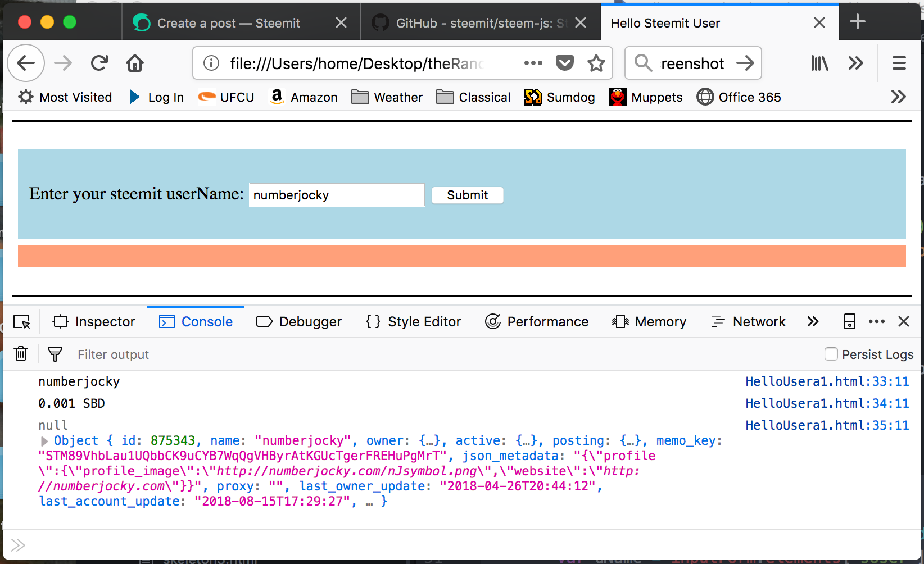This screenshot has width=924, height=564.
Task: Open the Library sidebar icon
Action: (x=819, y=63)
